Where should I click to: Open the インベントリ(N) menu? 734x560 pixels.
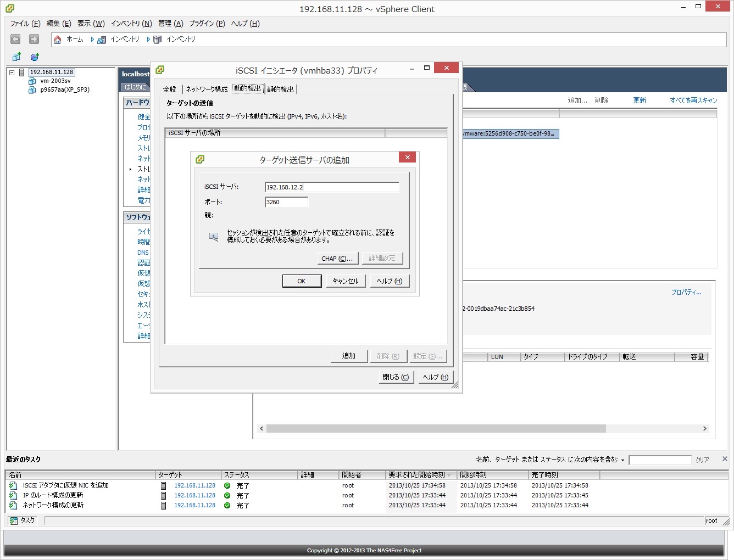coord(131,24)
